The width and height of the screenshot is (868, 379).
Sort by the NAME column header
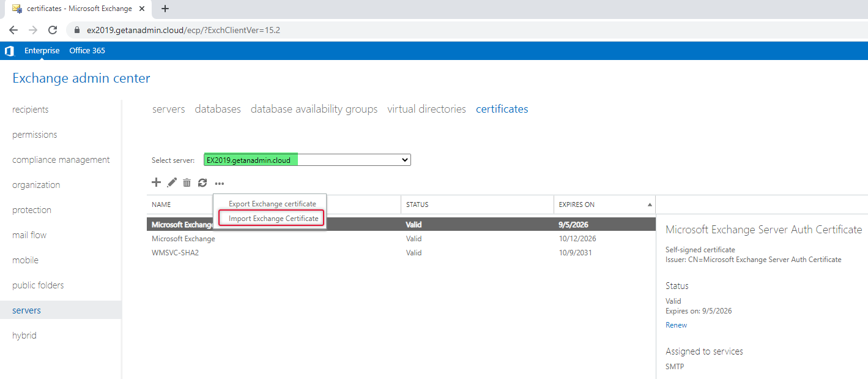click(161, 205)
